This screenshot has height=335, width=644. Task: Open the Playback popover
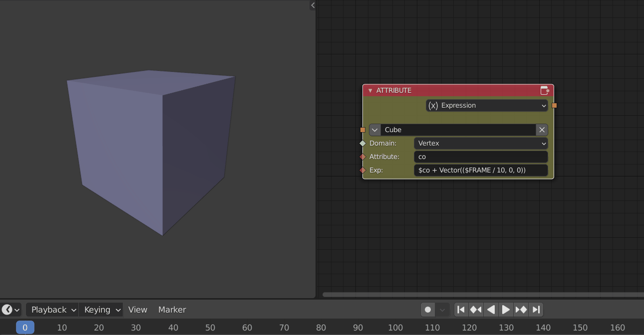pos(52,310)
